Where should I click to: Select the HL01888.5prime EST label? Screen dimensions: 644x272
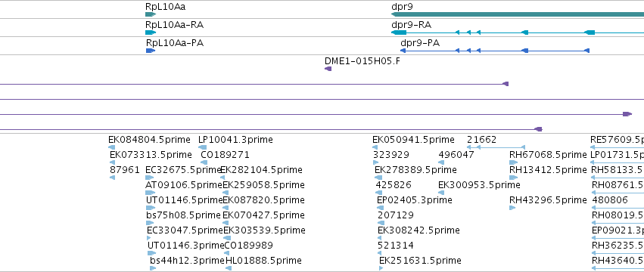coord(263,261)
